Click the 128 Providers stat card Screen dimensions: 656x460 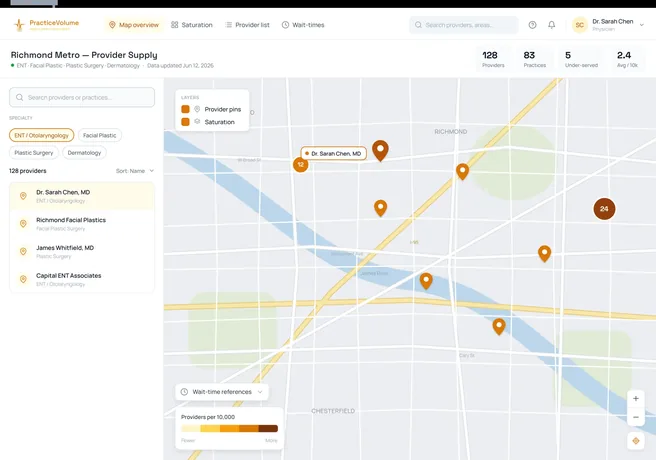493,59
